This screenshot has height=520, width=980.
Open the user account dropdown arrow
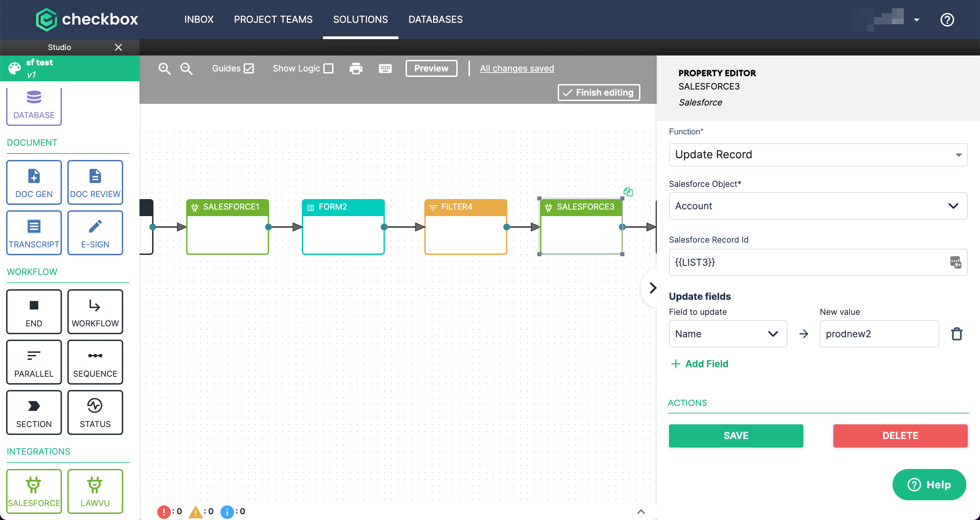pyautogui.click(x=916, y=20)
